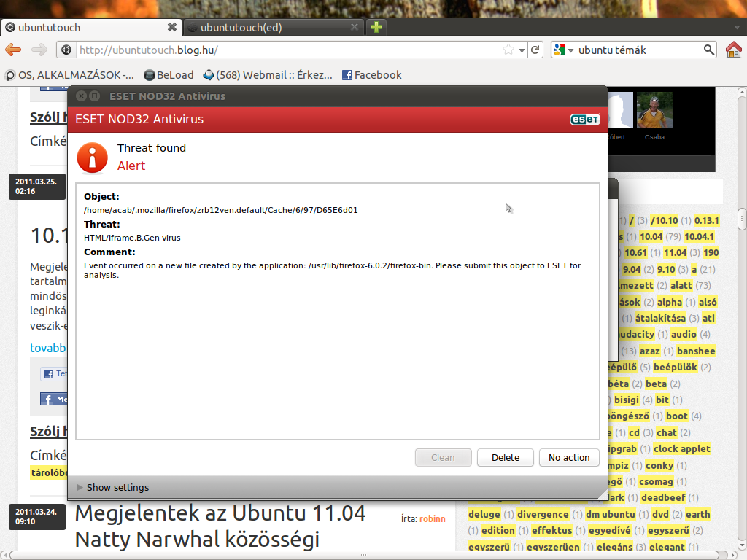Open the Webmail bookmark
This screenshot has height=560, width=747.
268,75
